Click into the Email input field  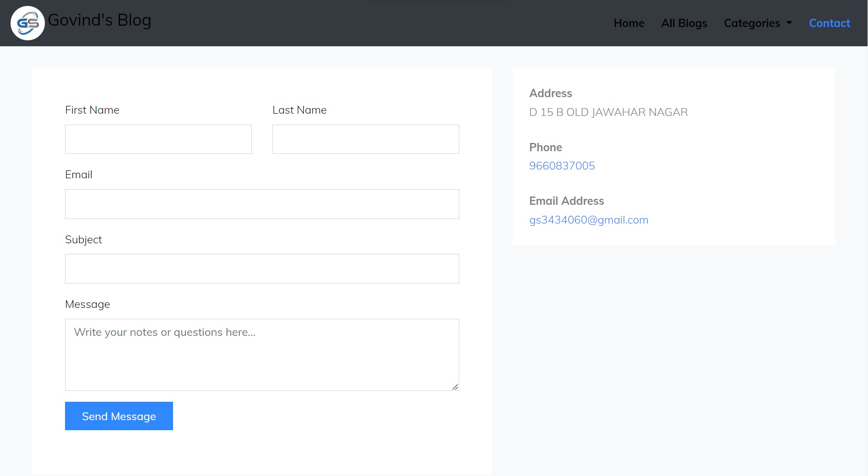[262, 204]
